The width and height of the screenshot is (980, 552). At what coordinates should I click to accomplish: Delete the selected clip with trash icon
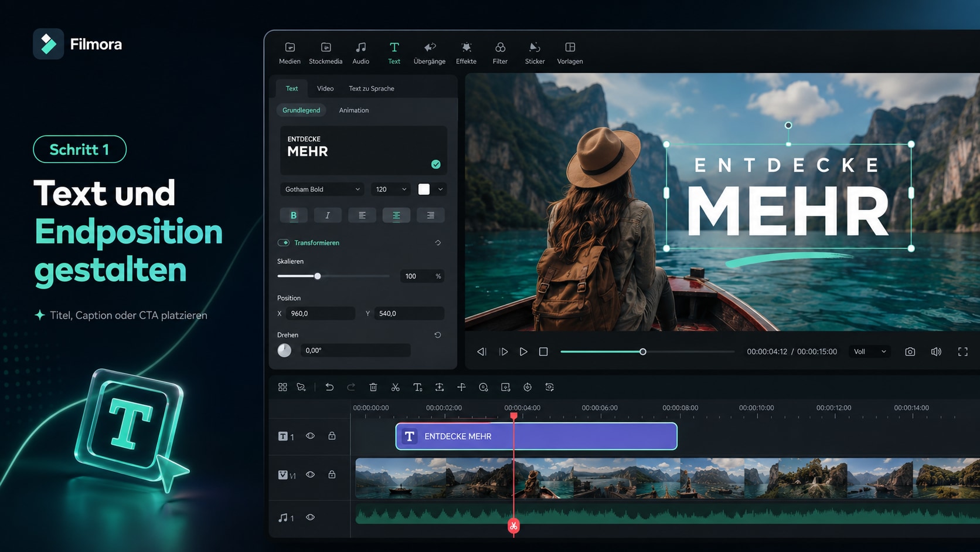tap(373, 387)
